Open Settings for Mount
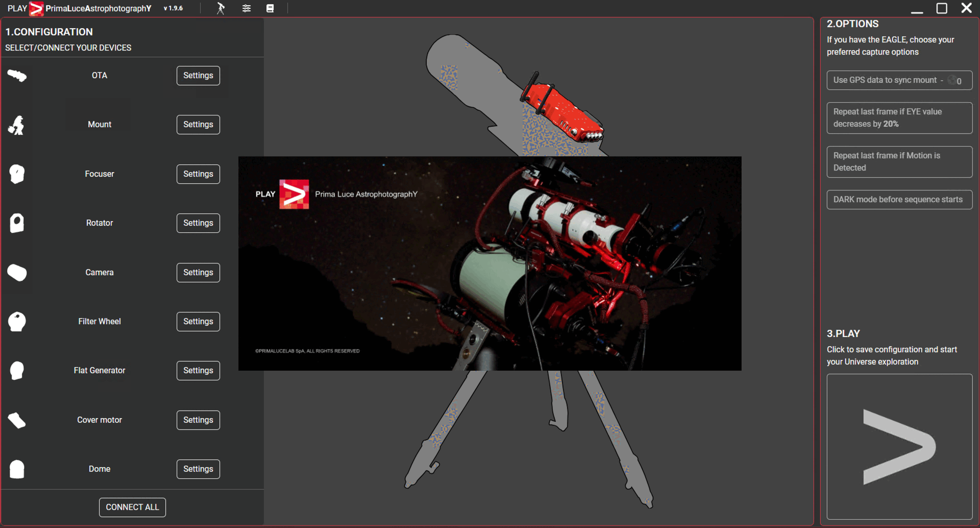 (198, 125)
